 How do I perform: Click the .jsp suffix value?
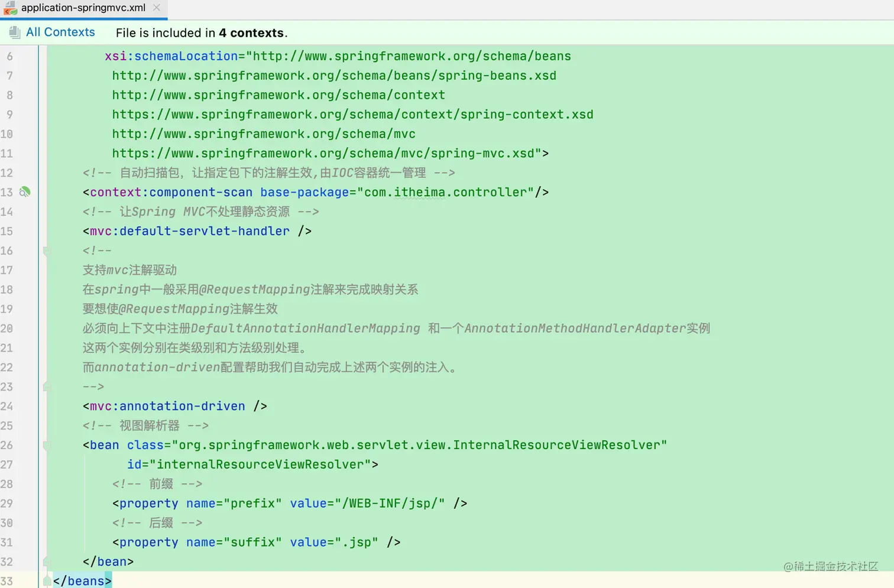(x=357, y=542)
